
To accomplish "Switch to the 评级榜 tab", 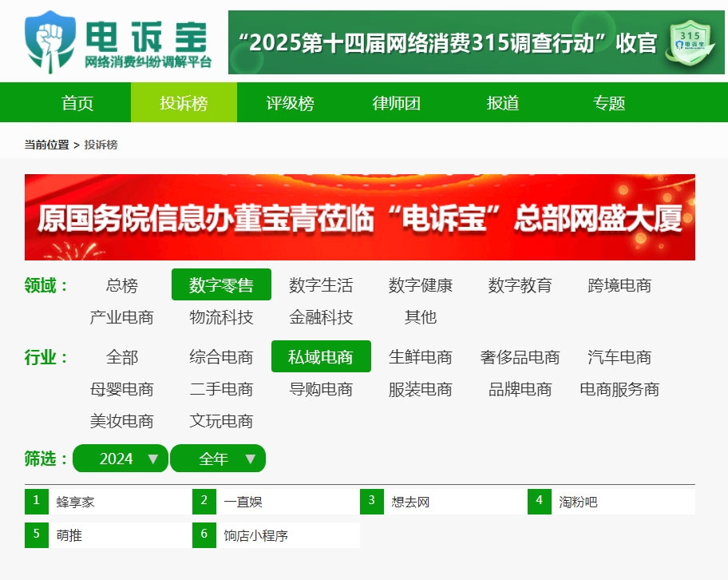I will [291, 103].
